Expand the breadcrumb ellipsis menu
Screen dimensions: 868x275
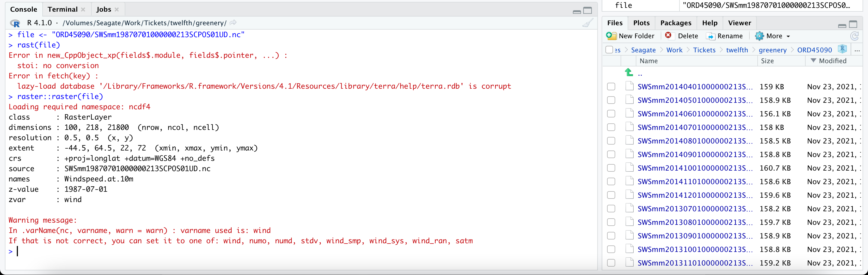[857, 50]
